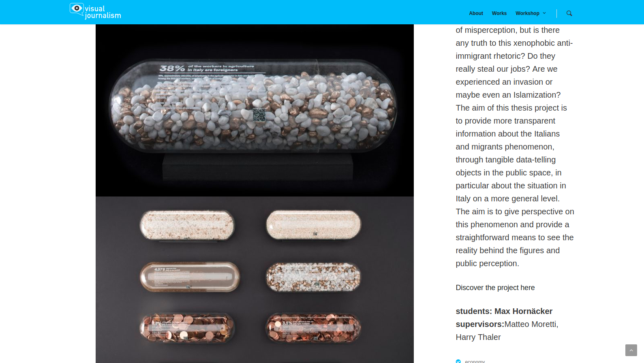The height and width of the screenshot is (363, 644).
Task: Click the top-right sand capsule
Action: click(x=314, y=225)
